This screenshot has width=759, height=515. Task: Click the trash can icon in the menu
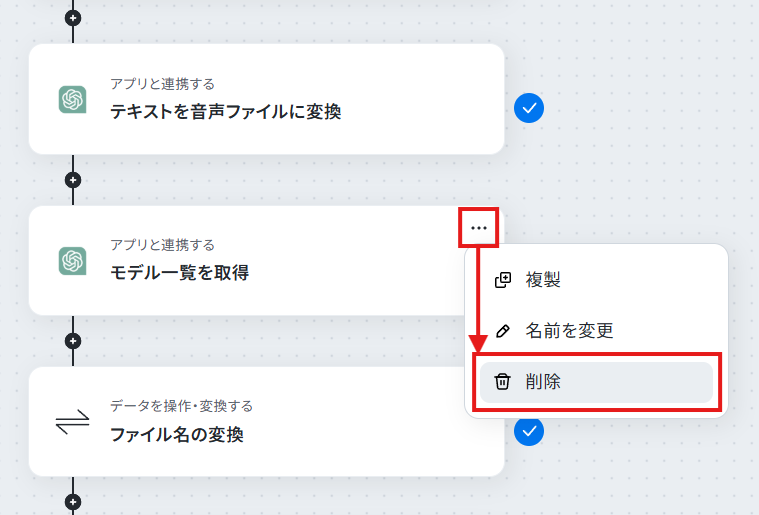(x=502, y=381)
